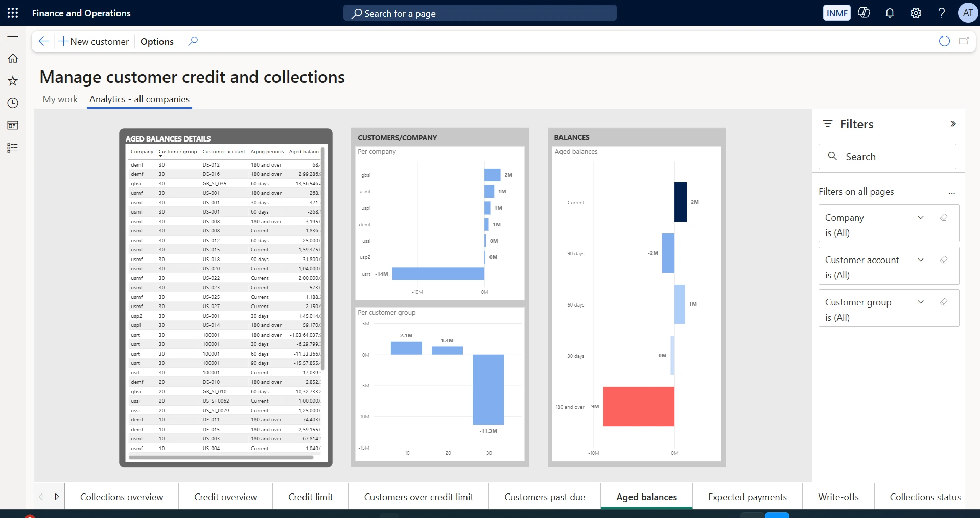
Task: Open the Help question mark
Action: (x=941, y=13)
